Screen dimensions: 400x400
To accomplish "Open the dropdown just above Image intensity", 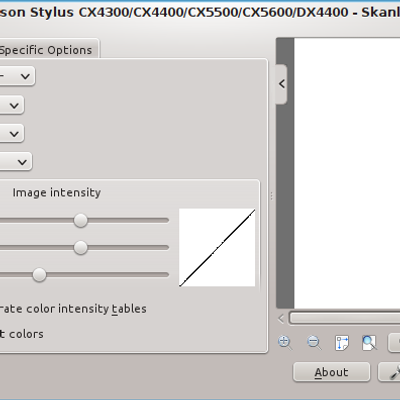I will click(15, 162).
